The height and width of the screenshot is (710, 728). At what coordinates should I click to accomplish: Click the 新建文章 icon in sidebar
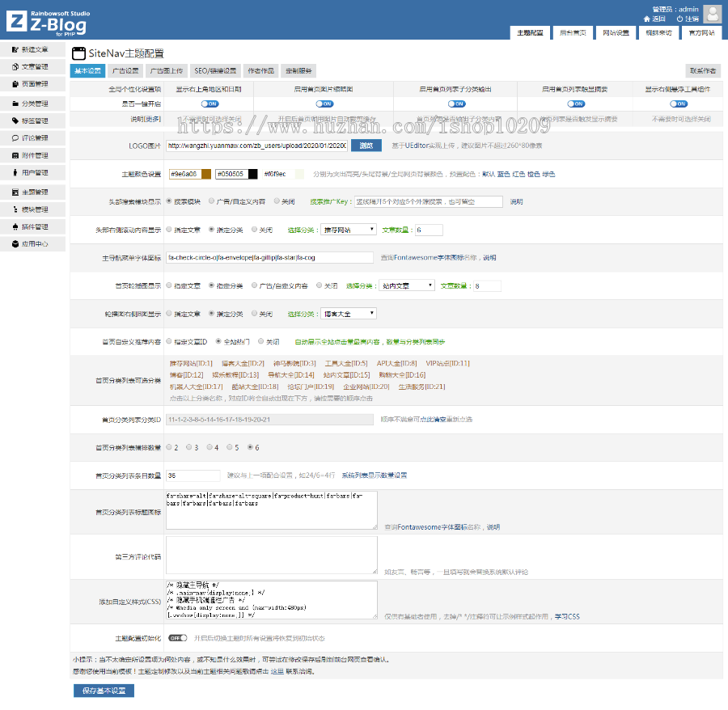[15, 50]
